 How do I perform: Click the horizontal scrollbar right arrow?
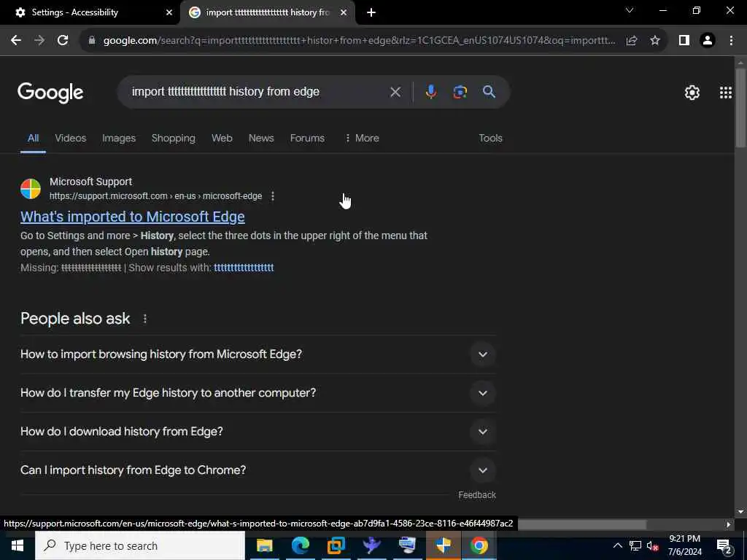pyautogui.click(x=729, y=524)
